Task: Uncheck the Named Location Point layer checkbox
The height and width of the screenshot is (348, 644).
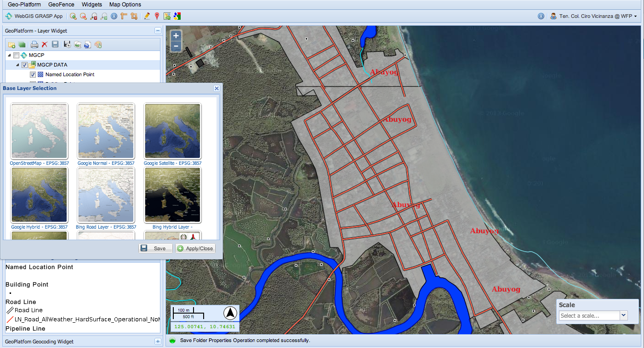Action: (33, 75)
